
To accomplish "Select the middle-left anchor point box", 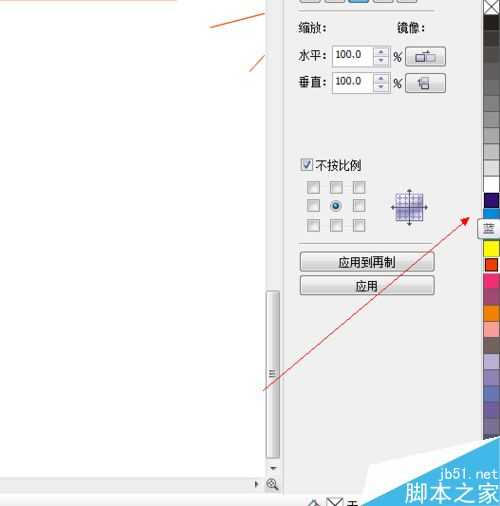I will 313,206.
